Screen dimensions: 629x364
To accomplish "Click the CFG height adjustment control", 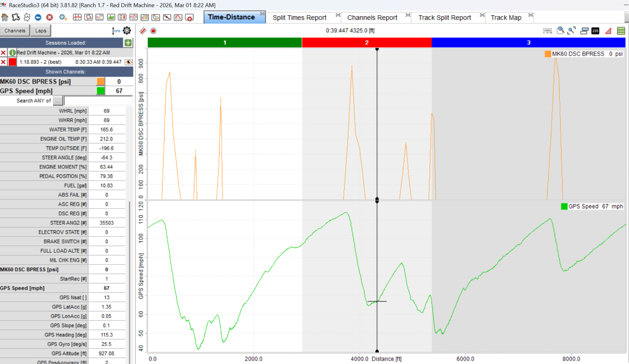I will (x=116, y=31).
